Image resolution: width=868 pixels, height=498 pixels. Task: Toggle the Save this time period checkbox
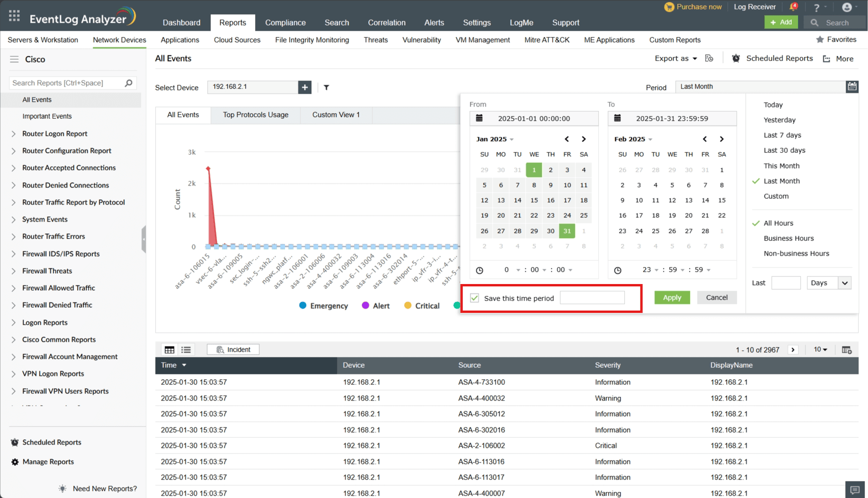(x=475, y=298)
